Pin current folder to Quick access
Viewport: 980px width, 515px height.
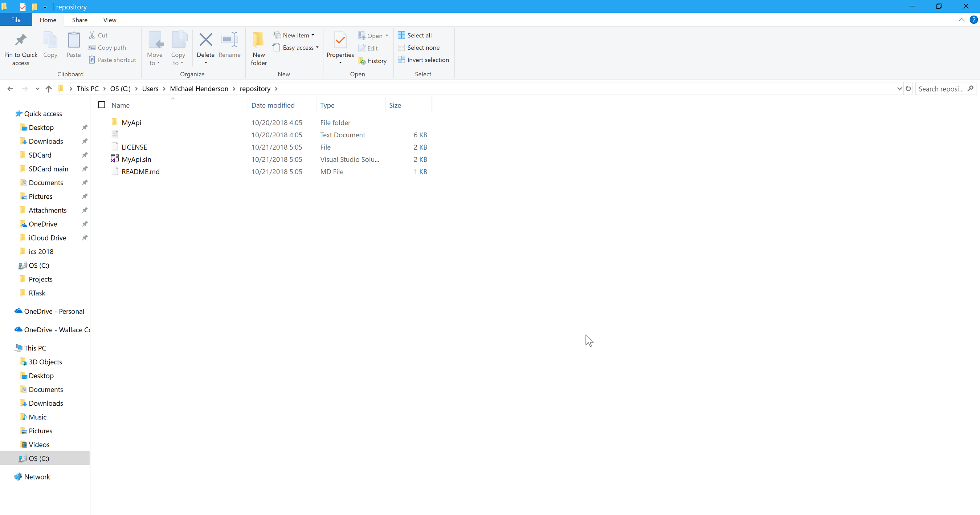(21, 48)
